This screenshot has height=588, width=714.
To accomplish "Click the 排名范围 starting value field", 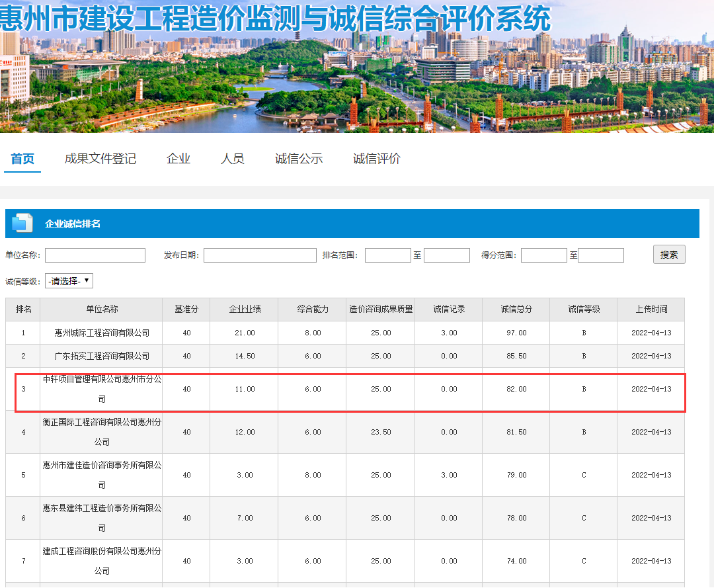I will click(388, 255).
